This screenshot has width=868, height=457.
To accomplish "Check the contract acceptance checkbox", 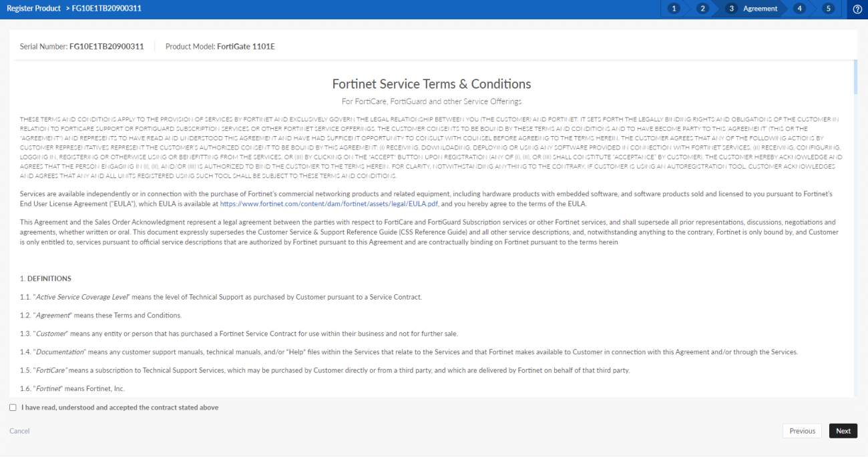I will pyautogui.click(x=12, y=407).
